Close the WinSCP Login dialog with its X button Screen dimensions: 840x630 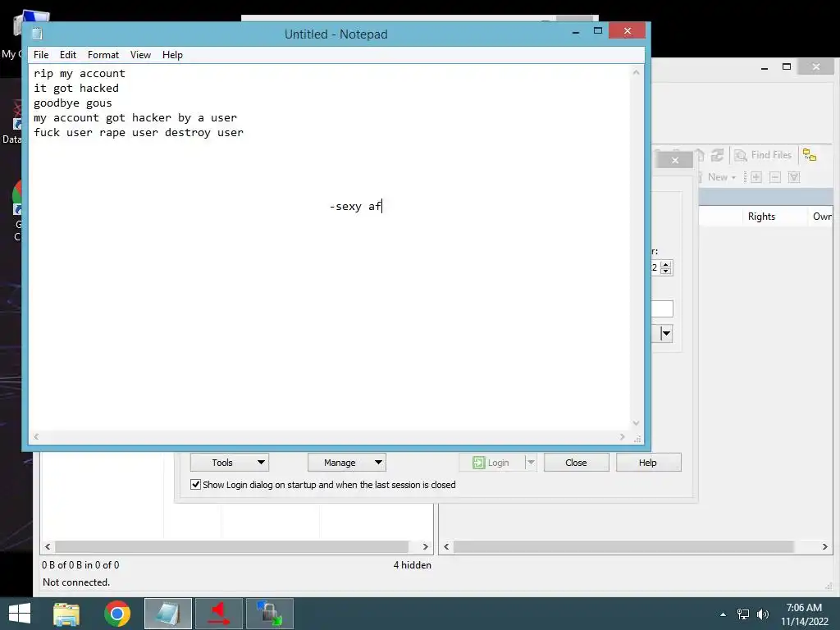675,160
